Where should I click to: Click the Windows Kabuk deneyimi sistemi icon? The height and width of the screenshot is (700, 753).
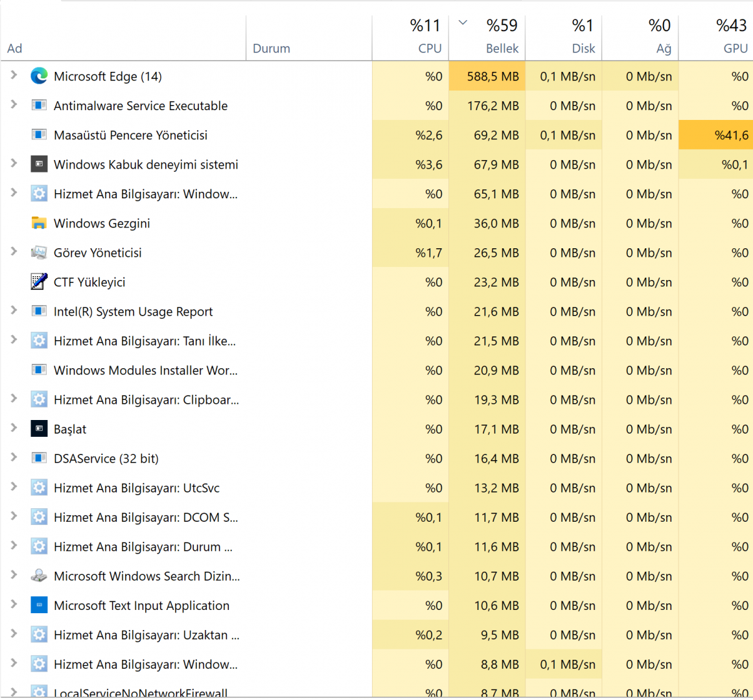39,165
